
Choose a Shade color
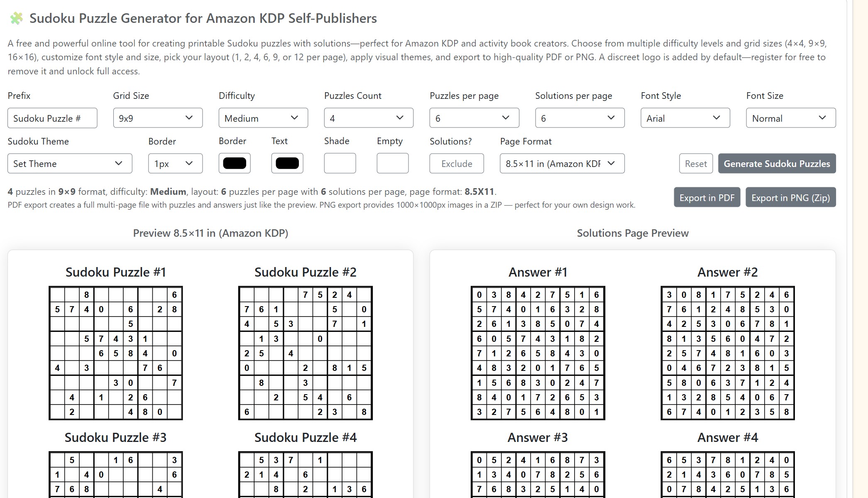click(340, 163)
